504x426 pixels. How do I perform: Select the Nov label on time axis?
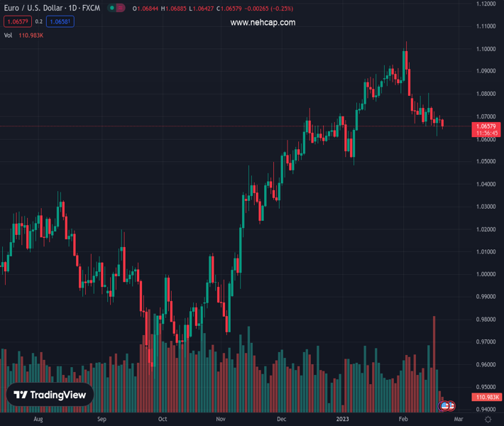tap(221, 419)
